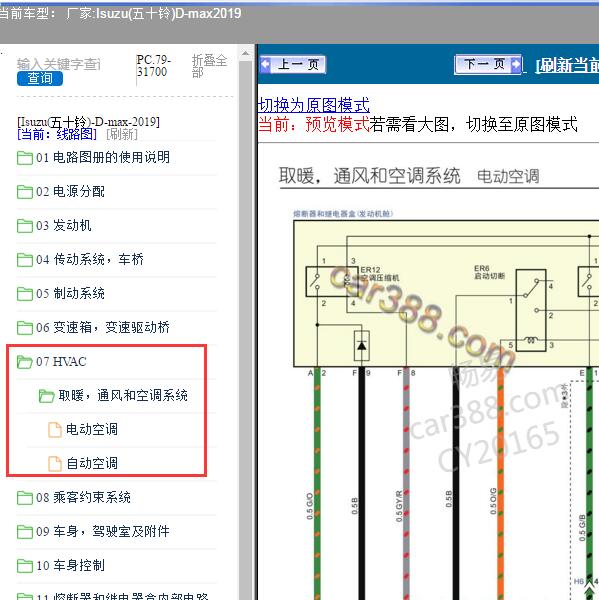Click the 刷新 link beside 线路图
Image resolution: width=599 pixels, height=600 pixels.
coord(122,134)
